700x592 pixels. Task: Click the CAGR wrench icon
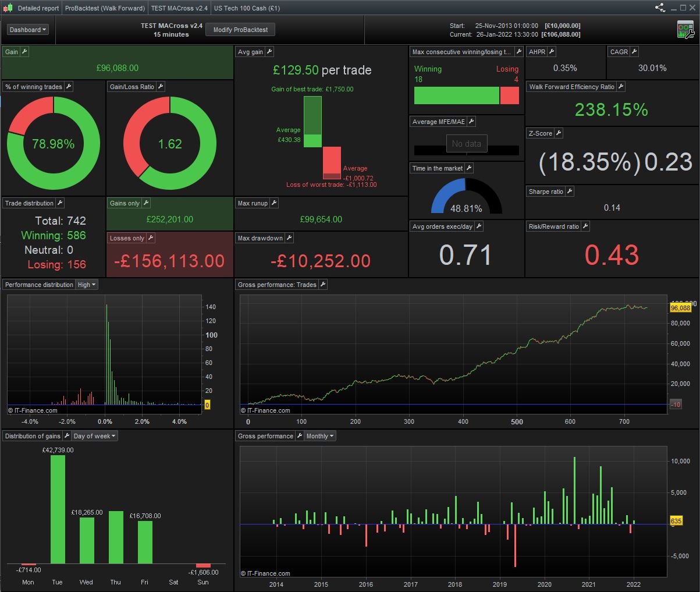(x=634, y=52)
